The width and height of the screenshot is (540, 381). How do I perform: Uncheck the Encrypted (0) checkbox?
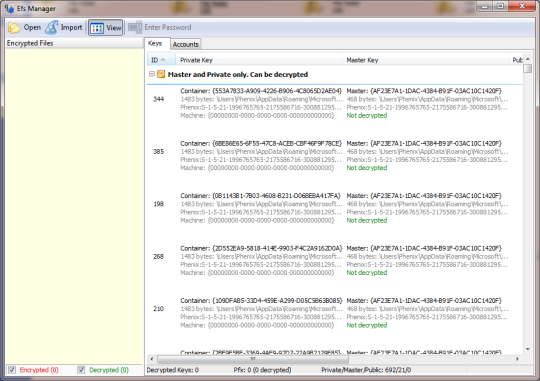point(12,370)
